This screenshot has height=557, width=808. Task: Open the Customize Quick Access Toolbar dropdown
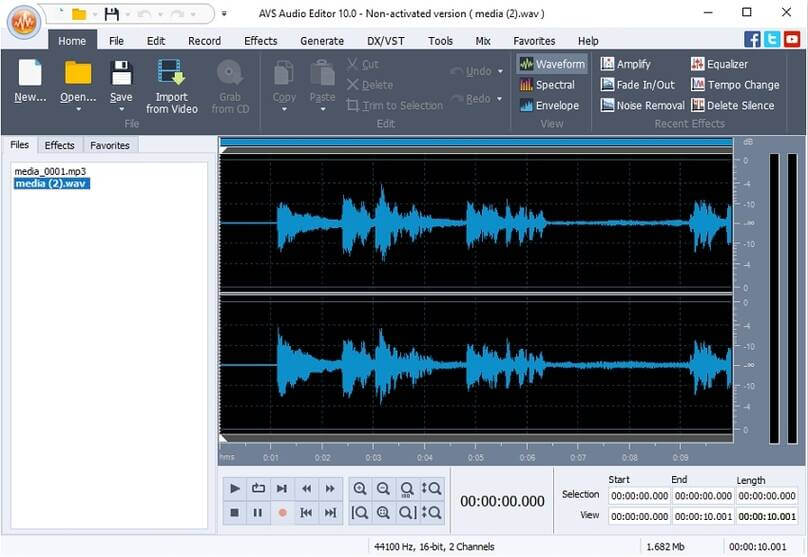pyautogui.click(x=224, y=14)
